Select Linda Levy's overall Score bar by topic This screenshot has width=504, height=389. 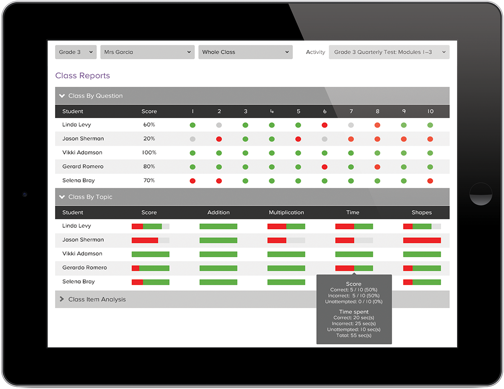tap(150, 227)
